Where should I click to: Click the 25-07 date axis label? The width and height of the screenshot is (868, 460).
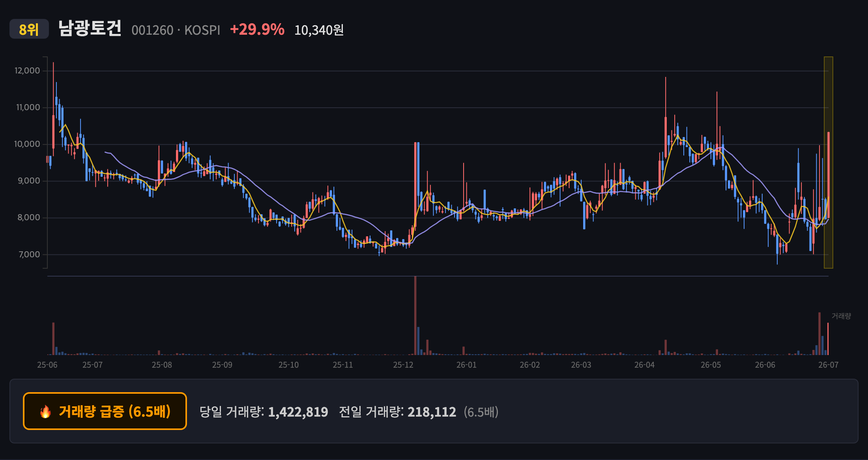pos(92,365)
